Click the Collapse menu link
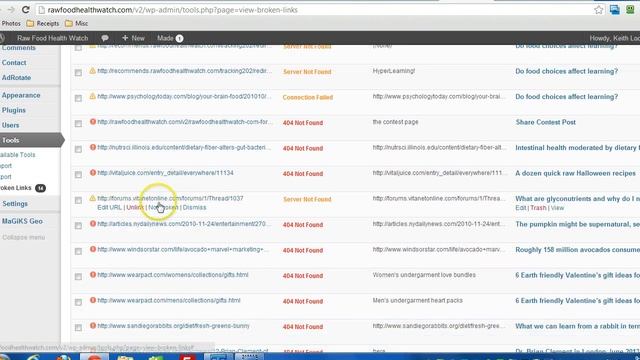This screenshot has height=360, width=640. [x=23, y=238]
